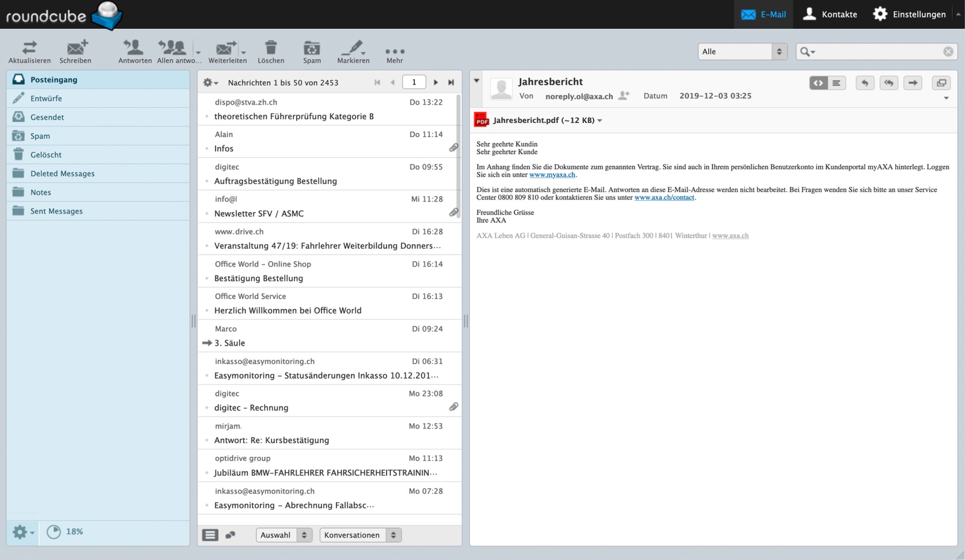Open the Allen antworten dropdown arrow
Screen dimensions: 965x560
[198, 52]
